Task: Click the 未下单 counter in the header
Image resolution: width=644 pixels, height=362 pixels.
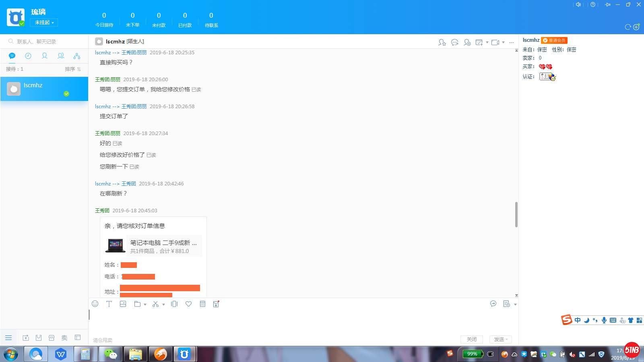Action: point(133,19)
